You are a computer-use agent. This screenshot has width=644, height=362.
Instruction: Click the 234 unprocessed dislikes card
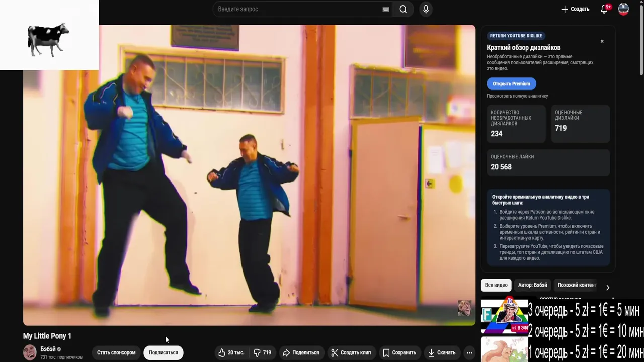coord(516,123)
